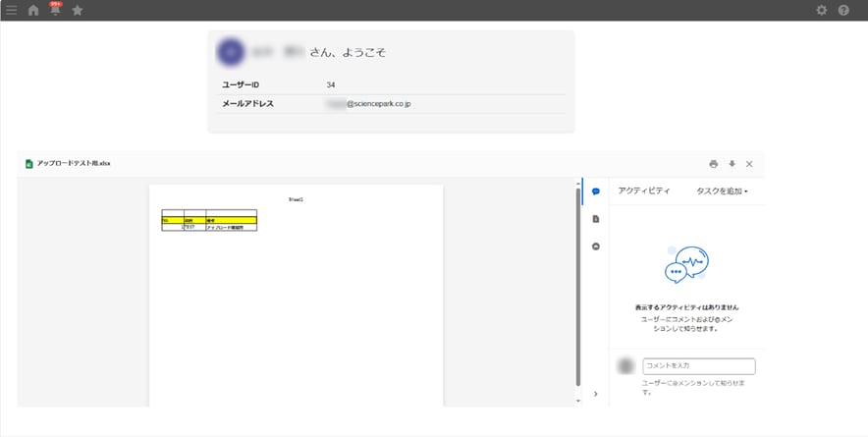
Task: Close the file preview panel
Action: tap(749, 164)
